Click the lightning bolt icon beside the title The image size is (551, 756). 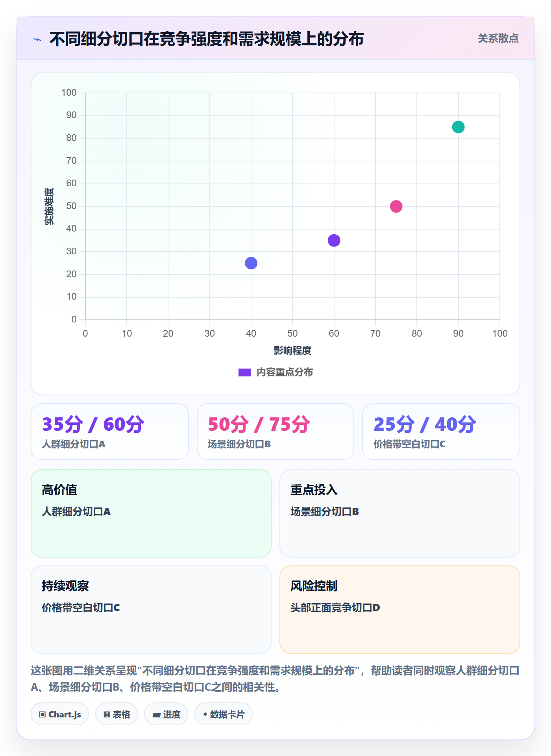coord(37,39)
